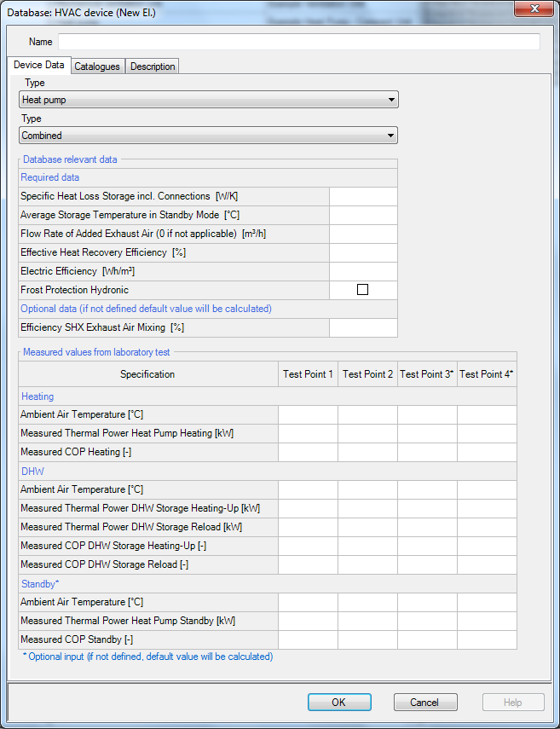Click DHW Storage Heating-Up Thermal Power Test Point 2
The width and height of the screenshot is (560, 729).
coord(367,509)
